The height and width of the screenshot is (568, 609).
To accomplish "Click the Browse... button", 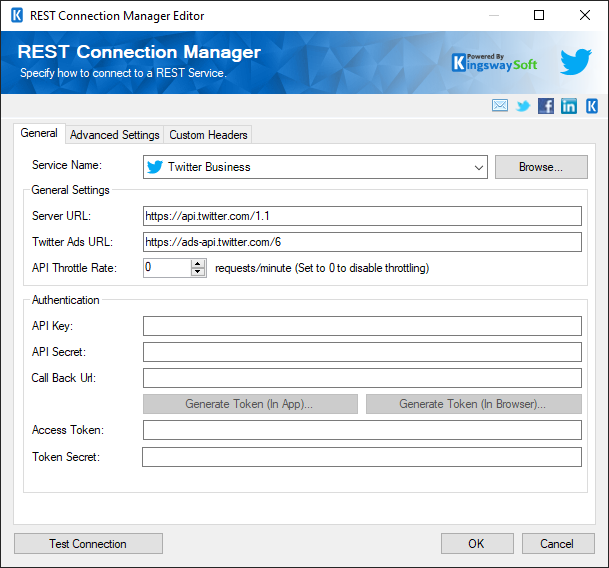I will point(541,167).
